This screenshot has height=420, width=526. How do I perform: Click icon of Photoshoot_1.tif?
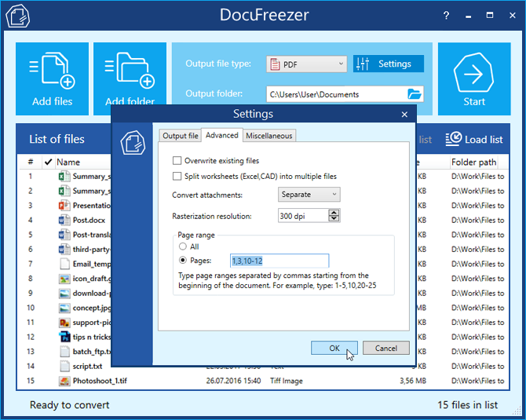point(64,381)
